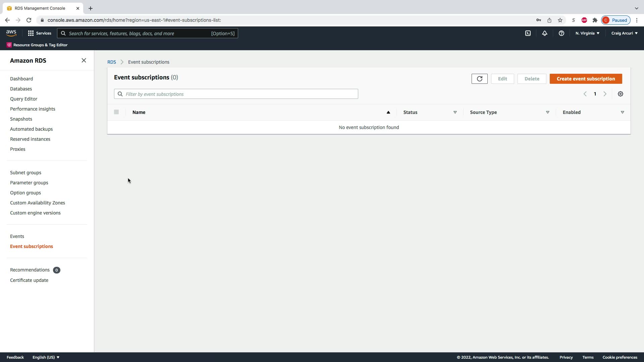Go to Snapshots in the sidebar
Viewport: 644px width, 362px height.
pyautogui.click(x=21, y=119)
